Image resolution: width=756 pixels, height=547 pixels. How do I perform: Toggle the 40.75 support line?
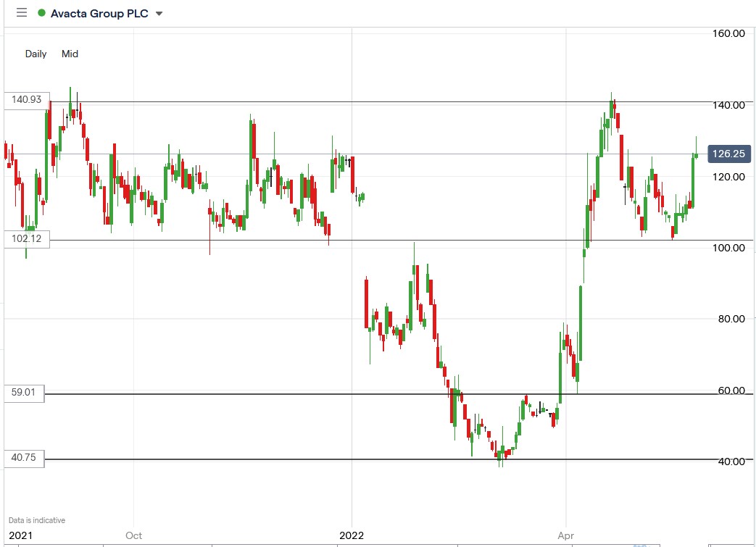362,459
